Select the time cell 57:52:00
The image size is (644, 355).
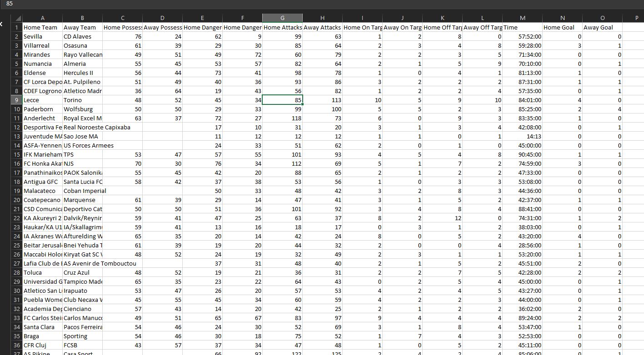[522, 36]
